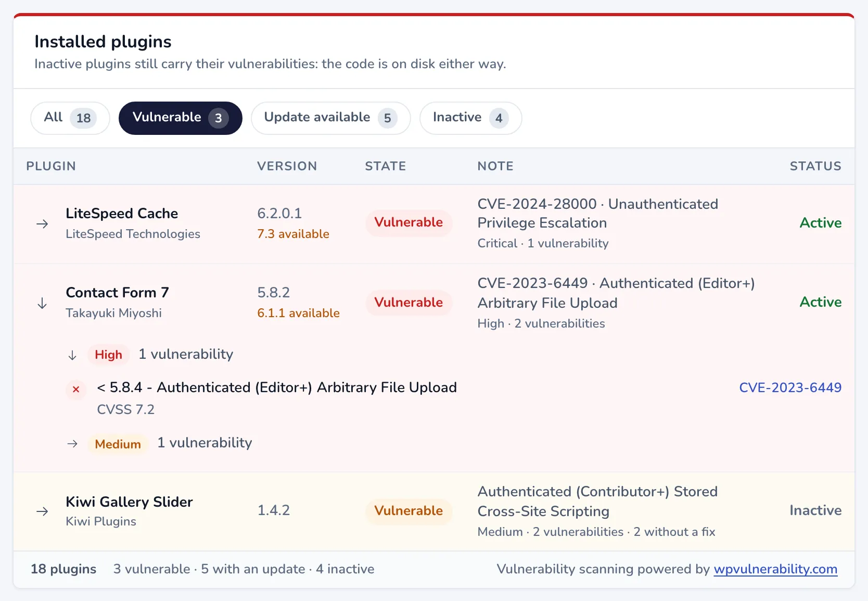Click the NOTE column header
Screen dimensions: 868x601
pos(495,166)
